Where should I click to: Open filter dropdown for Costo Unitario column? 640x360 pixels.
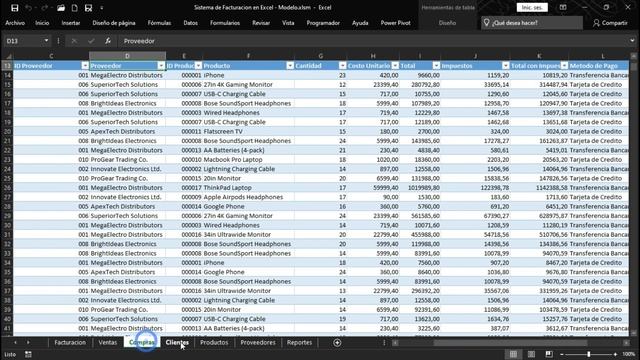[x=395, y=66]
